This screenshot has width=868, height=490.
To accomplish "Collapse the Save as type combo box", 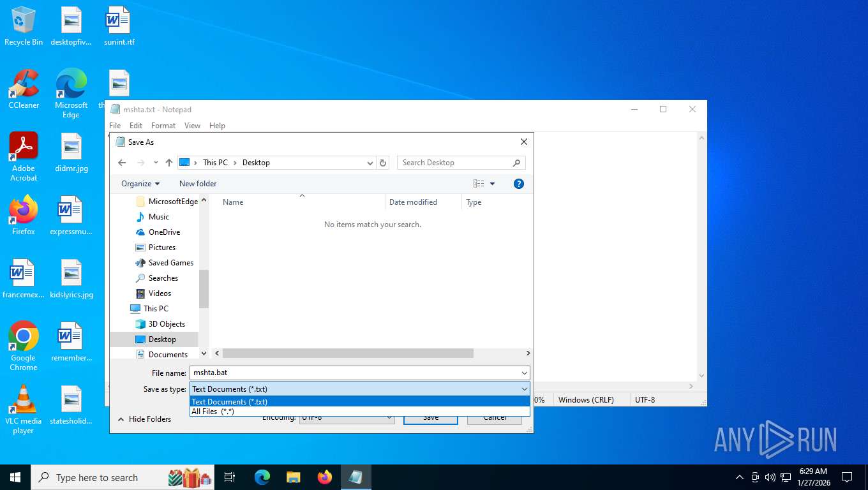I will [x=524, y=389].
